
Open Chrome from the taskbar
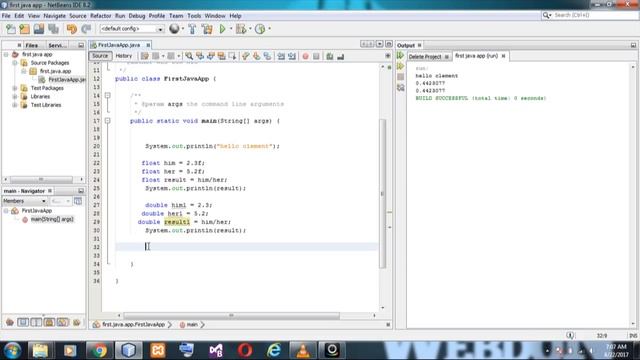coord(99,350)
